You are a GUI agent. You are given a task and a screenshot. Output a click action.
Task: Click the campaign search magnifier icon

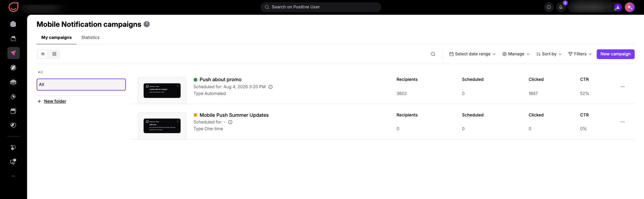(x=433, y=54)
